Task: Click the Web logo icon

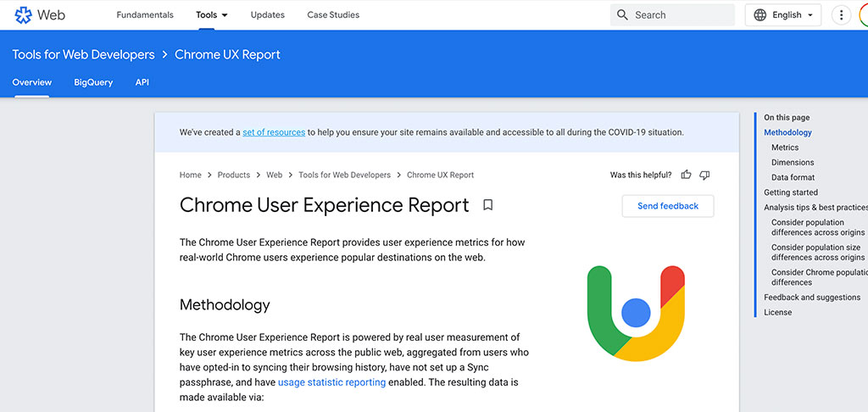Action: (x=23, y=15)
